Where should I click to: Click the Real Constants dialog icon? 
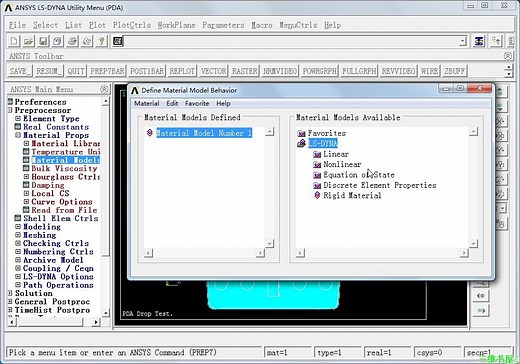point(18,127)
